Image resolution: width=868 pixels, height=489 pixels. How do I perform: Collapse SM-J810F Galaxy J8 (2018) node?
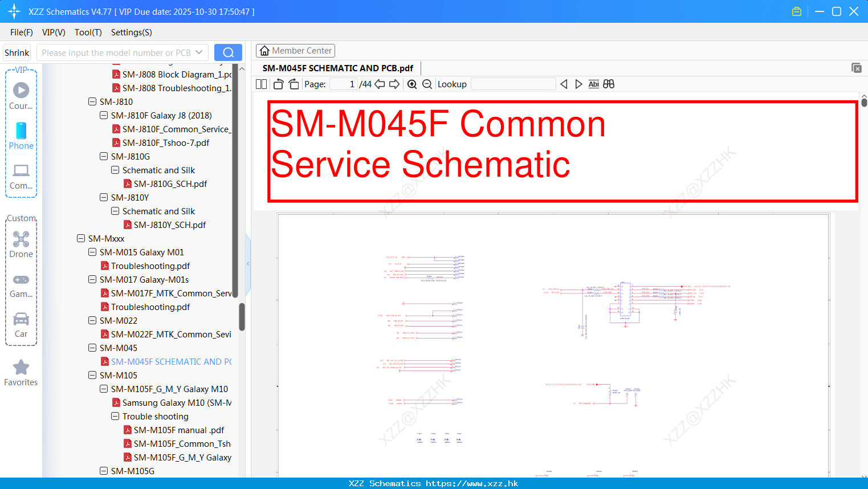click(104, 115)
